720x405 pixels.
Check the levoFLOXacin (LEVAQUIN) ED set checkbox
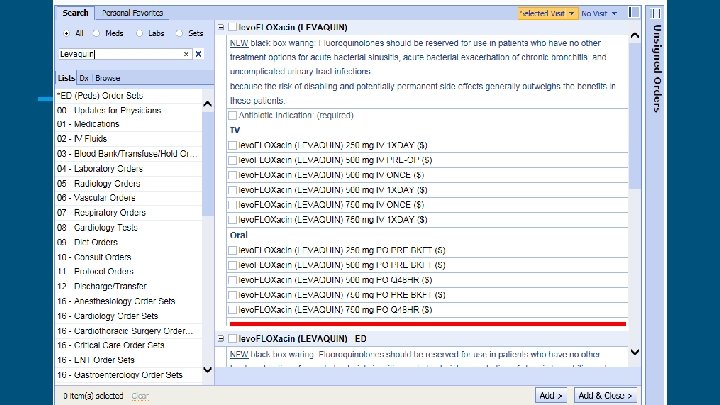(x=232, y=338)
